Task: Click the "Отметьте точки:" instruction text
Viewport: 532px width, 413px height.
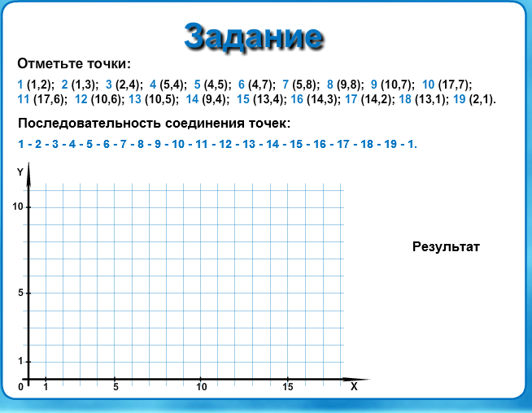Action: point(73,64)
